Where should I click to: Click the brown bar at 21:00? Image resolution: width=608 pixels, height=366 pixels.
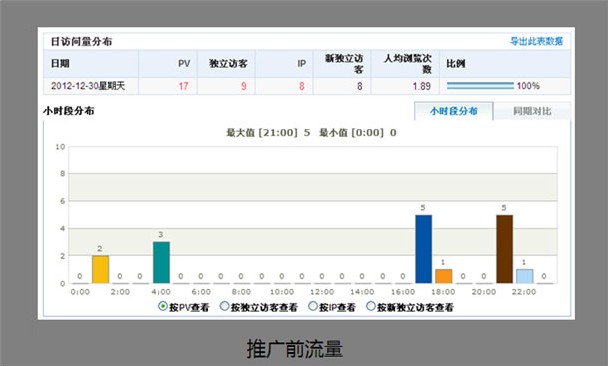click(504, 249)
